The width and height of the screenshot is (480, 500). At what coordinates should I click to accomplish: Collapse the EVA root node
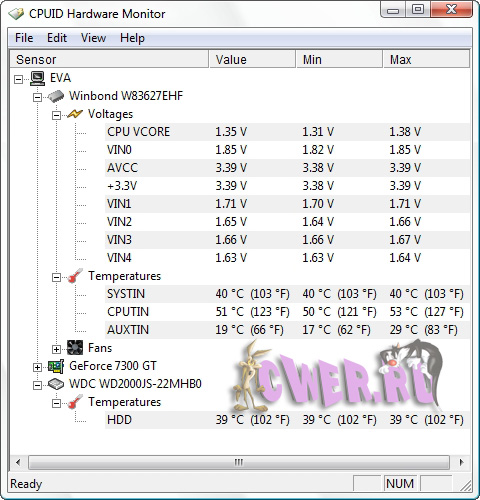pos(19,79)
